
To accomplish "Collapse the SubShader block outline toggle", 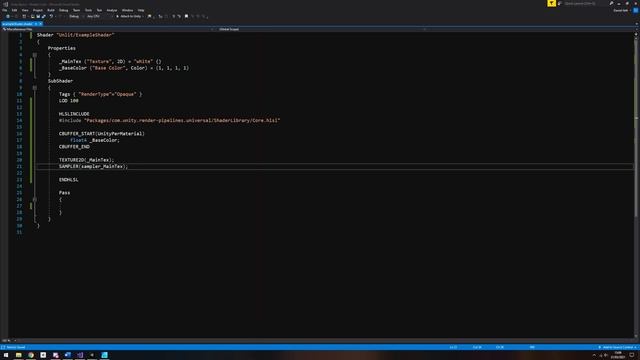I will 35,88.
